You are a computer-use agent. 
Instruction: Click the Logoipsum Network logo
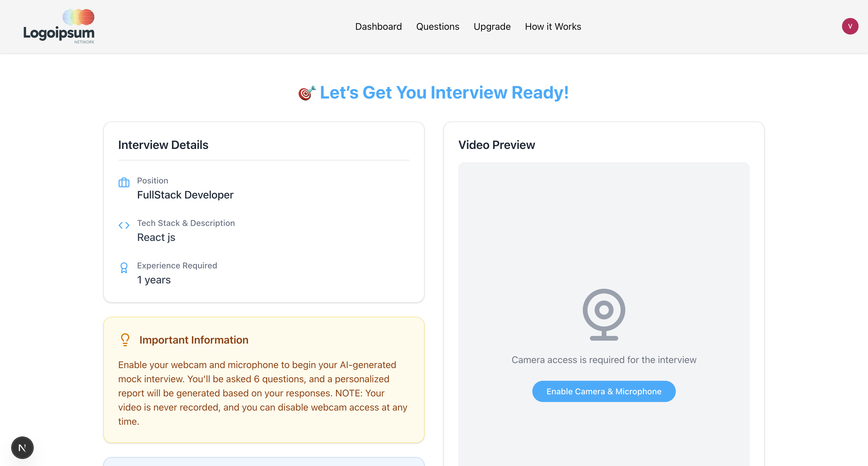59,26
